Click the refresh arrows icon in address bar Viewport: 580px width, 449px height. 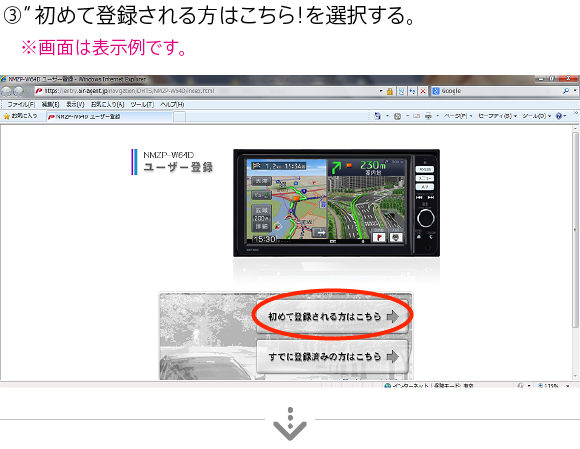click(412, 91)
